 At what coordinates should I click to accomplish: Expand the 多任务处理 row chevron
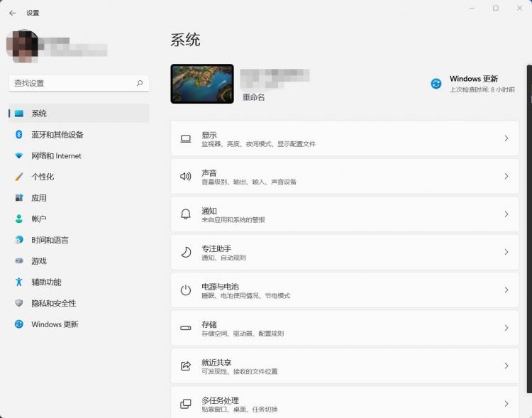click(506, 404)
